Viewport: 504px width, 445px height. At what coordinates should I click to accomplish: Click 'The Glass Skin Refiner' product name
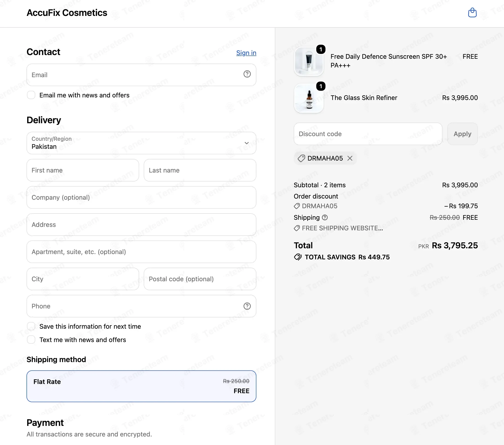click(x=364, y=98)
